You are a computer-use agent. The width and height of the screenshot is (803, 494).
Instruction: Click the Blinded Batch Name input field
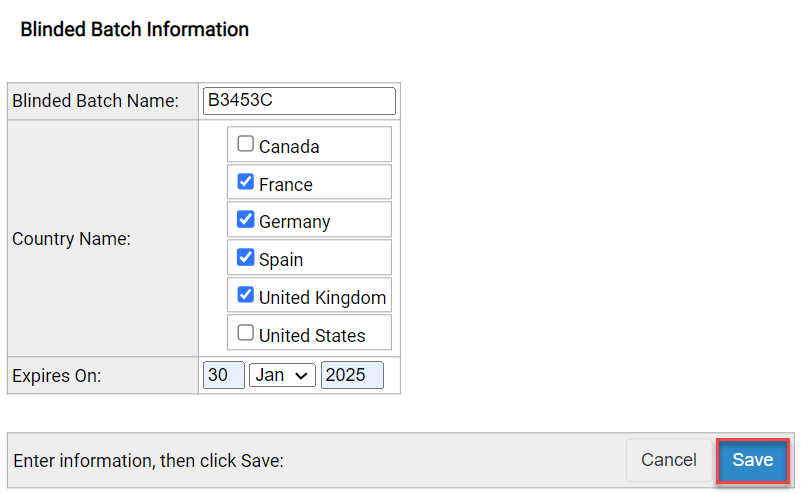tap(299, 101)
